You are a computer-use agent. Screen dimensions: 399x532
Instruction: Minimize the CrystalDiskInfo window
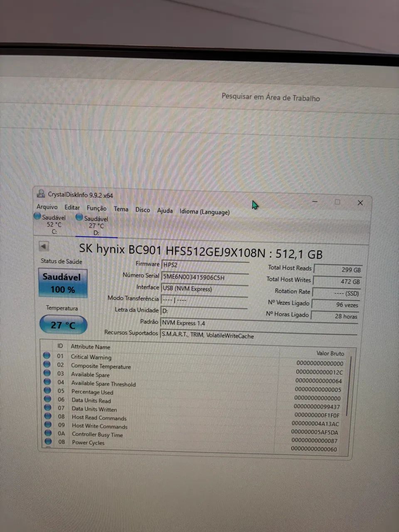[315, 202]
